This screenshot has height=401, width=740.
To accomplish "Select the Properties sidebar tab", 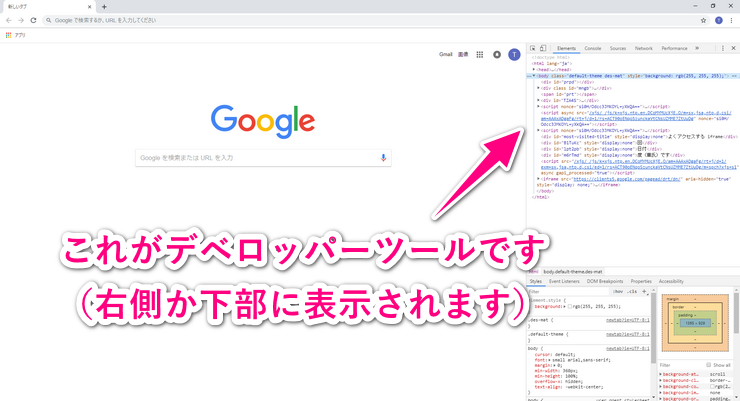I will pos(641,281).
